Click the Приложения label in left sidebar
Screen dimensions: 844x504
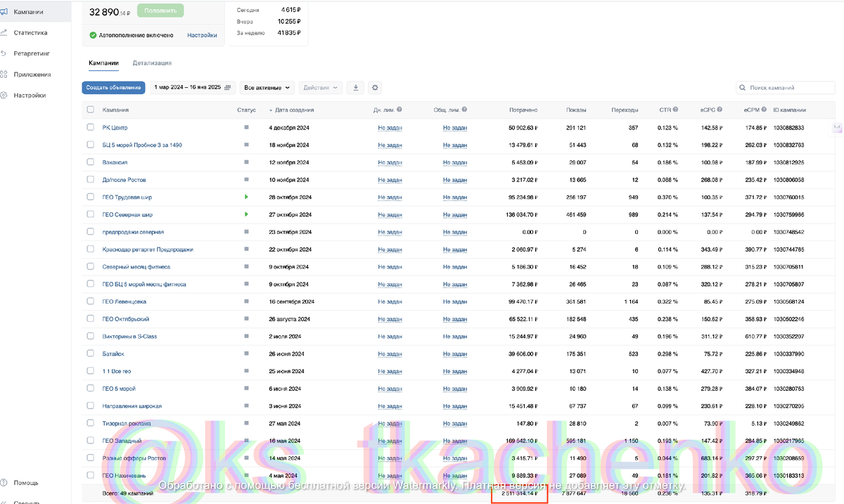coord(32,75)
